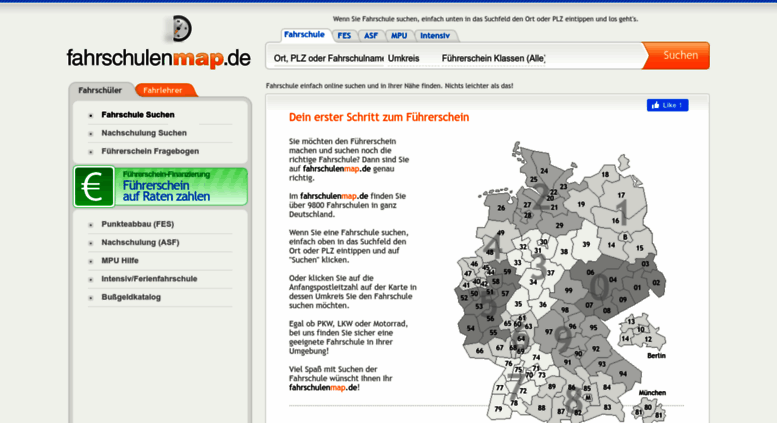Click postal region 24 on the map
Screen dimensions: 777x423
(544, 171)
